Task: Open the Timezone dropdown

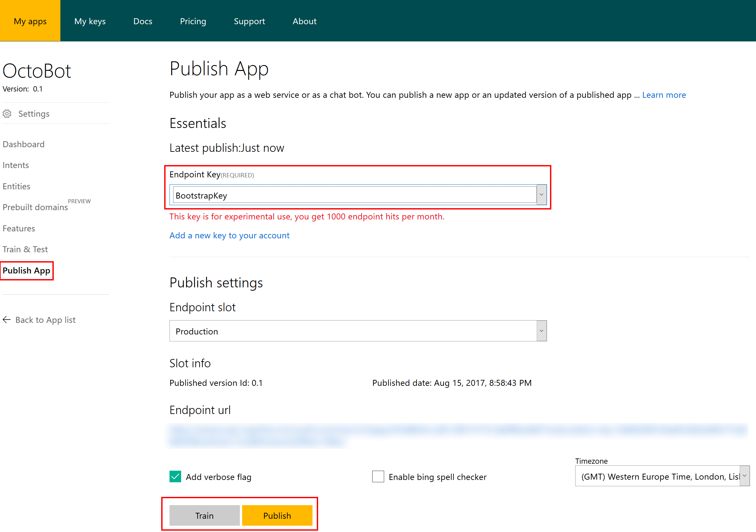Action: [744, 476]
